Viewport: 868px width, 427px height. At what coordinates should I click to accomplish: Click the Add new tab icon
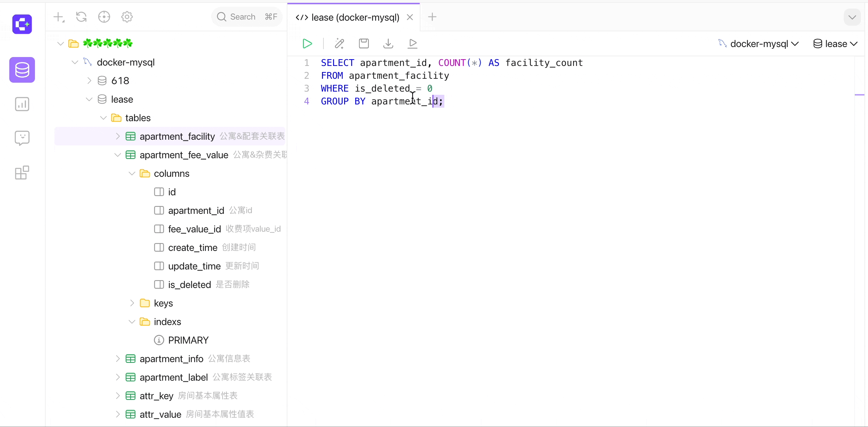click(x=432, y=17)
